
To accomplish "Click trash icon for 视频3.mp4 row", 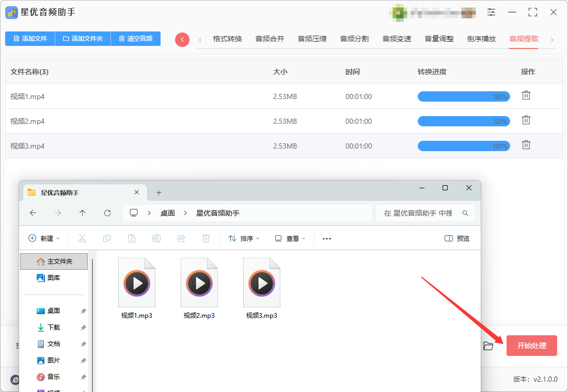I will point(526,145).
